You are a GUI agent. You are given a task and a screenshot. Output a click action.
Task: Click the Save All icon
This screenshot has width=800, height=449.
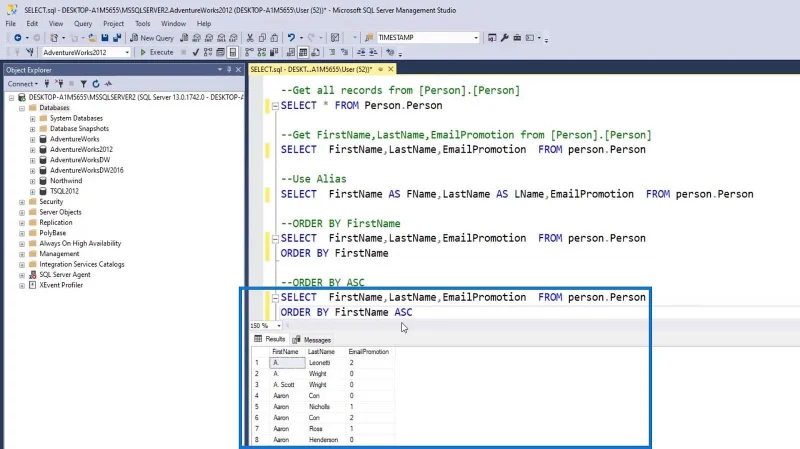click(x=117, y=38)
